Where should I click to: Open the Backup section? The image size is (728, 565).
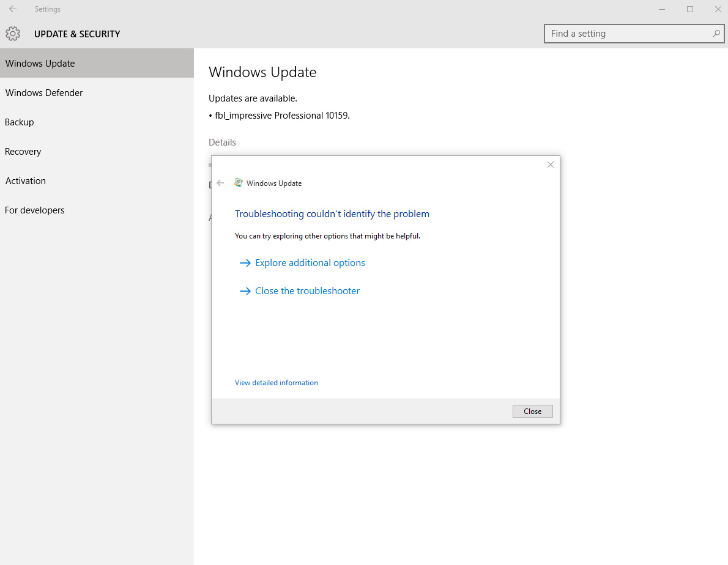tap(97, 122)
